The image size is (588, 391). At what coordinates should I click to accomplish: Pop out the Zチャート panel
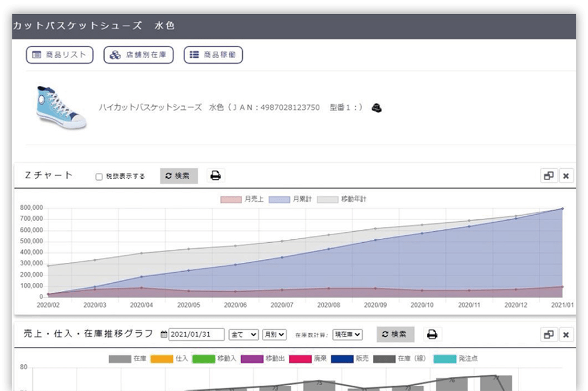[549, 176]
